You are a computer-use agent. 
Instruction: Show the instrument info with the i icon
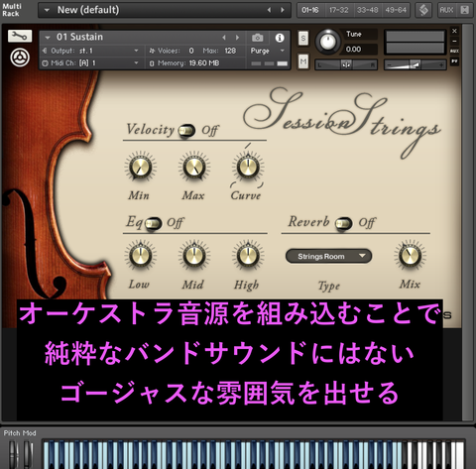(x=280, y=38)
